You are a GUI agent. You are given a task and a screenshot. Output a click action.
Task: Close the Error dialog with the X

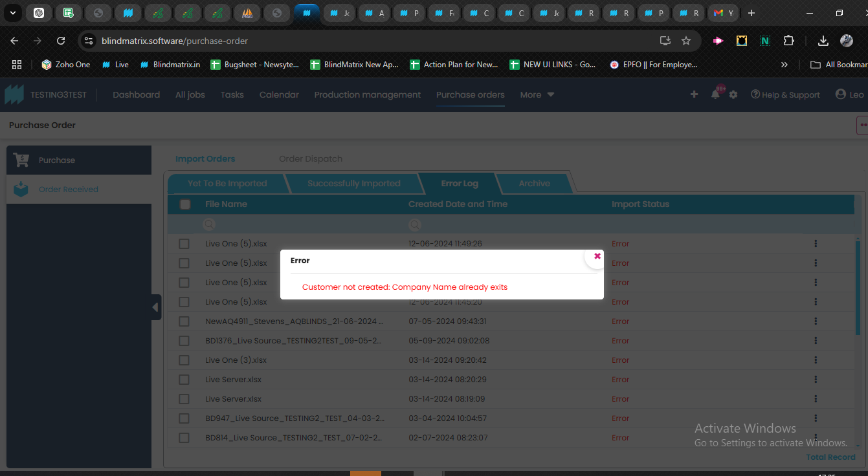[x=597, y=256]
